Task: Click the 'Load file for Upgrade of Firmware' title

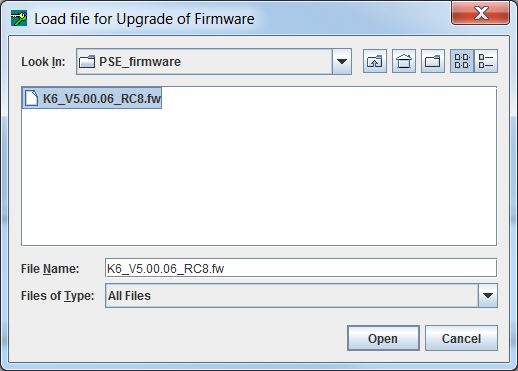Action: click(x=144, y=19)
